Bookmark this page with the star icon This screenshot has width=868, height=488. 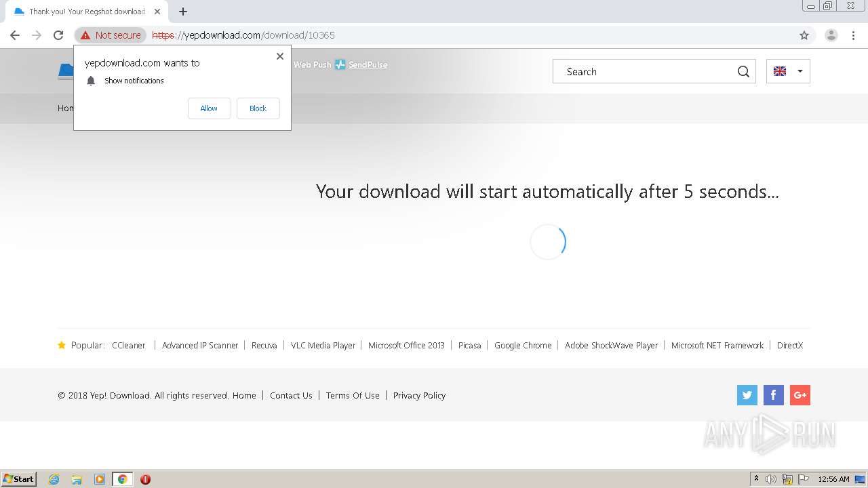[804, 35]
